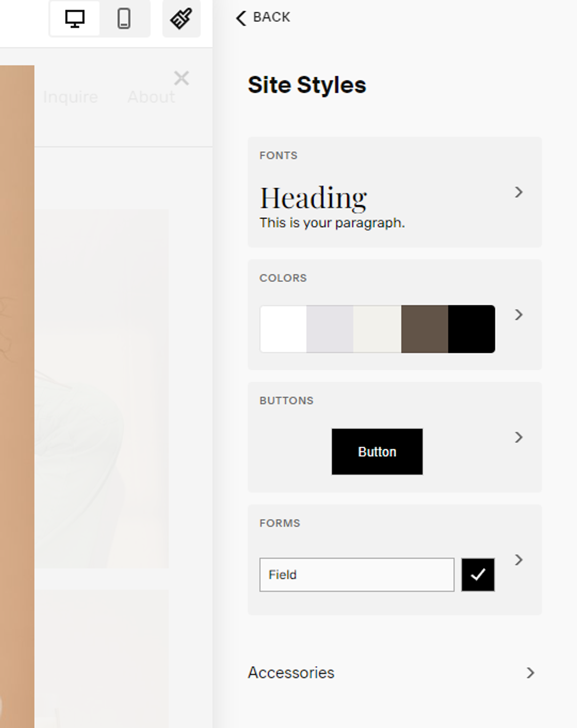
Task: Click 'This is your paragraph.' text
Action: (332, 223)
